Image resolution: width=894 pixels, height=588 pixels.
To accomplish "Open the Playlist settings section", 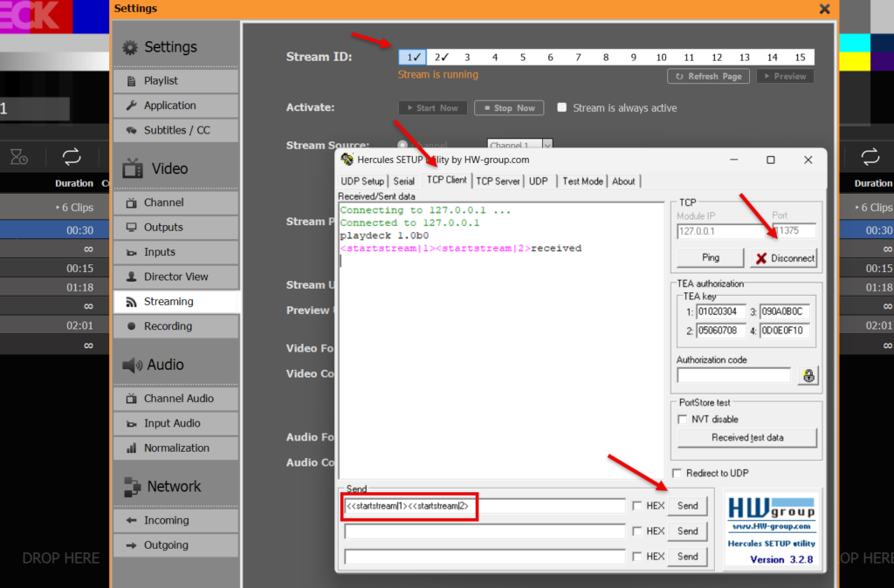I will [x=175, y=80].
